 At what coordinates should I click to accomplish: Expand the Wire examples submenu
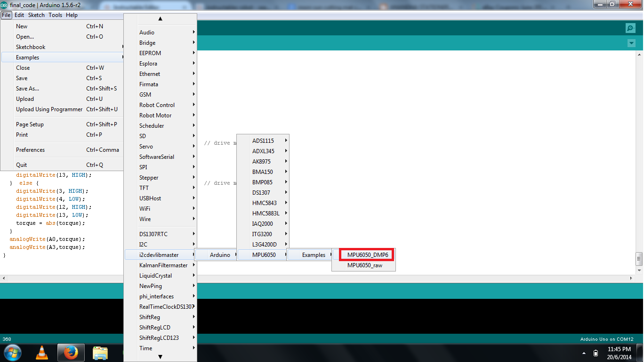tap(161, 219)
